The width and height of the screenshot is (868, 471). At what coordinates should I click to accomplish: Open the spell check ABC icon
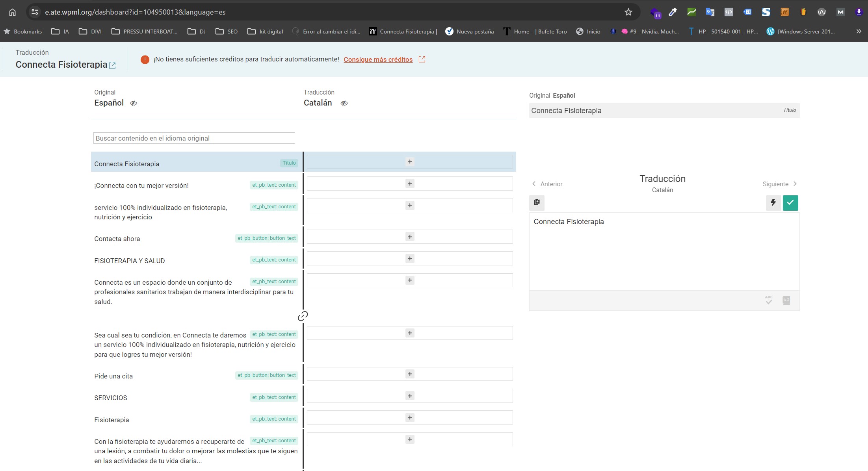click(769, 300)
